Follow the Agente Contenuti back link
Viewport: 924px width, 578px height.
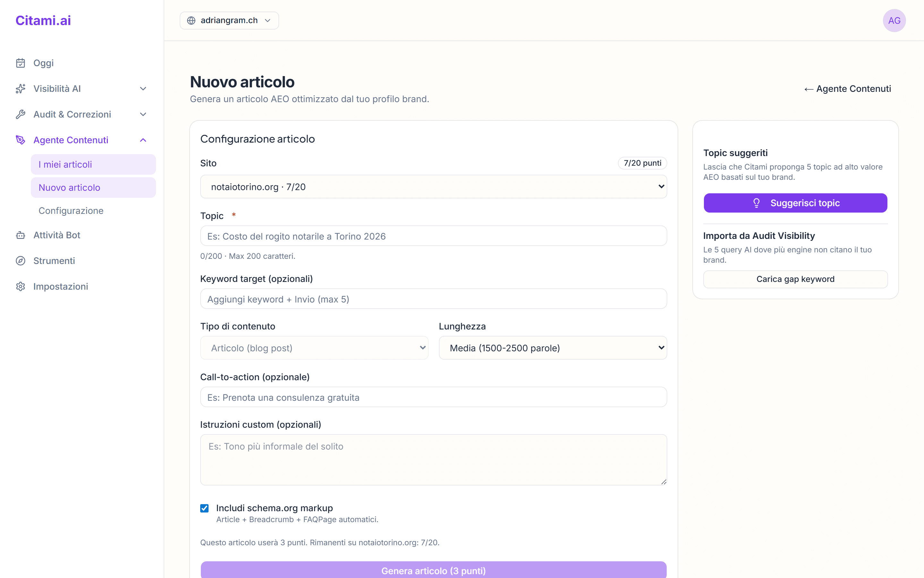pyautogui.click(x=848, y=89)
